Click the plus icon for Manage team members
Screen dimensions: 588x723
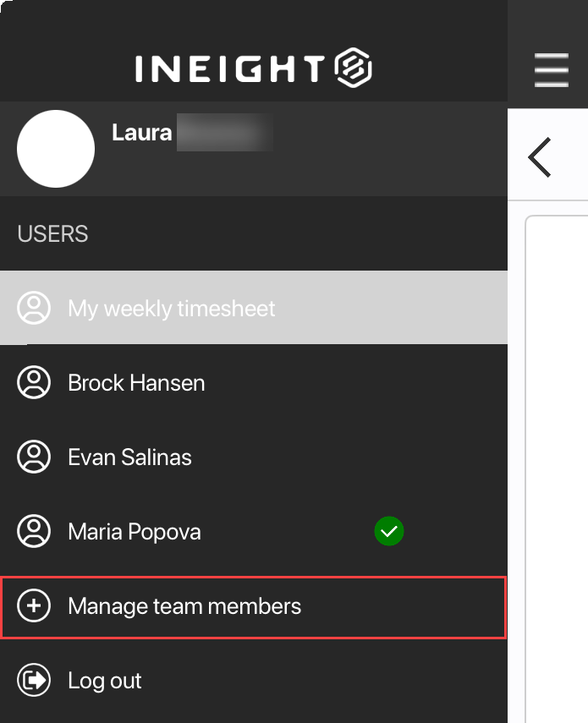click(x=34, y=606)
